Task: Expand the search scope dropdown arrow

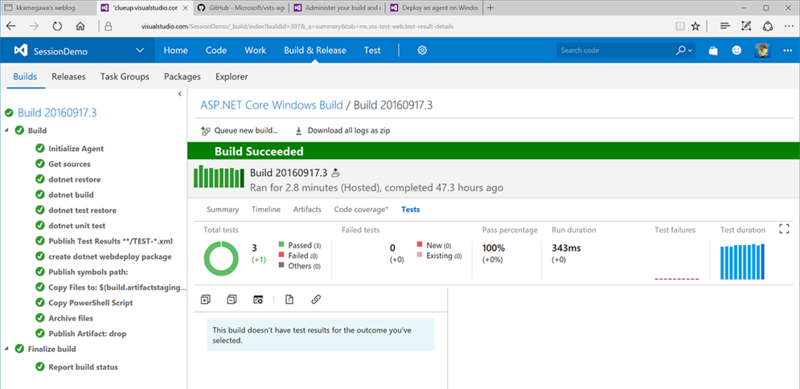Action: click(x=690, y=51)
